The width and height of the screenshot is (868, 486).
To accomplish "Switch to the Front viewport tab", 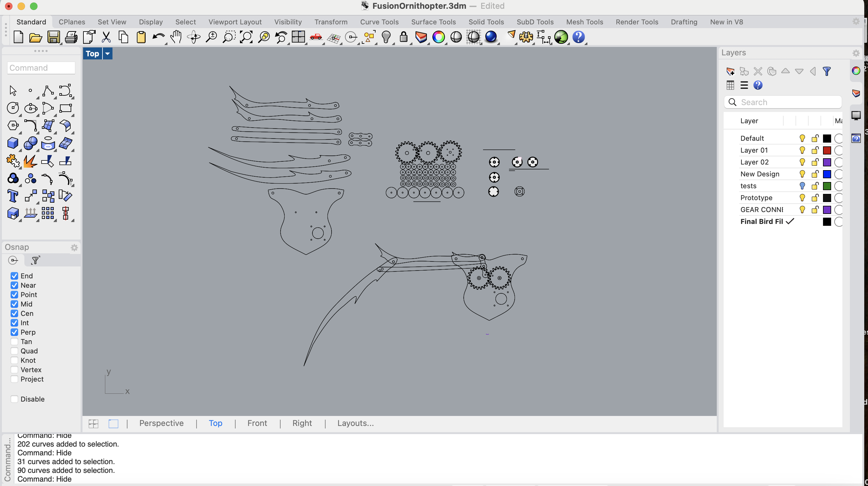I will (257, 423).
